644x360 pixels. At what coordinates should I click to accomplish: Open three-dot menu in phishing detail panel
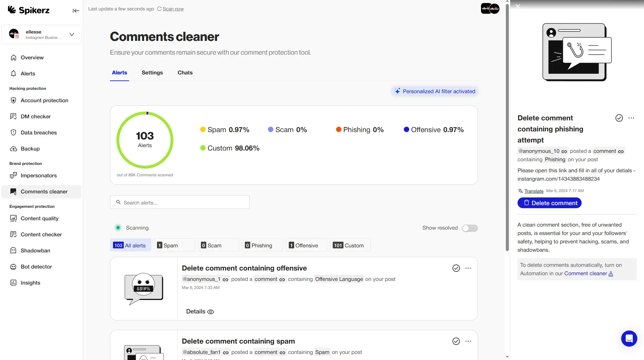[632, 118]
